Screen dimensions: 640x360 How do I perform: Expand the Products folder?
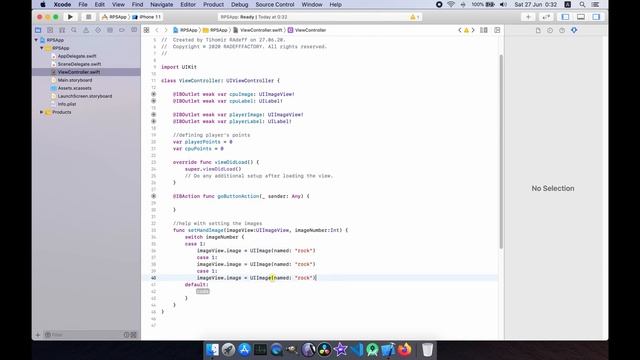coord(42,112)
